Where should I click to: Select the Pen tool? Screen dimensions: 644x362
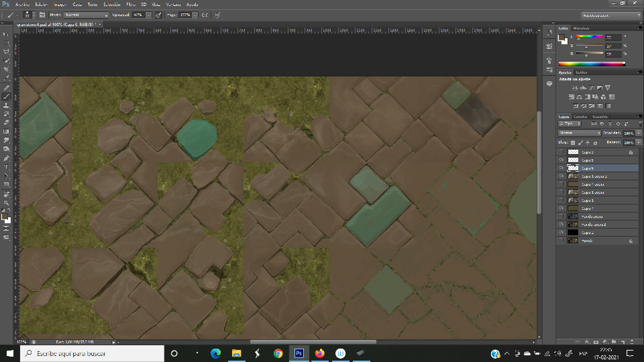(x=6, y=158)
